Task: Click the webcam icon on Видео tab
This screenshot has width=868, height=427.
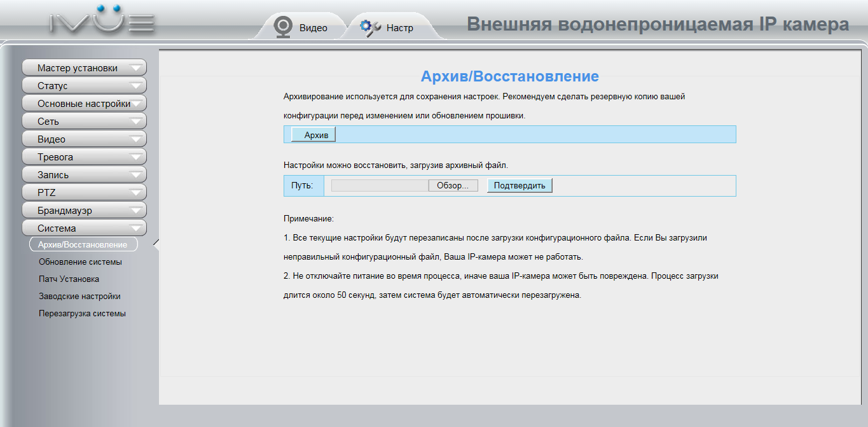Action: click(282, 27)
